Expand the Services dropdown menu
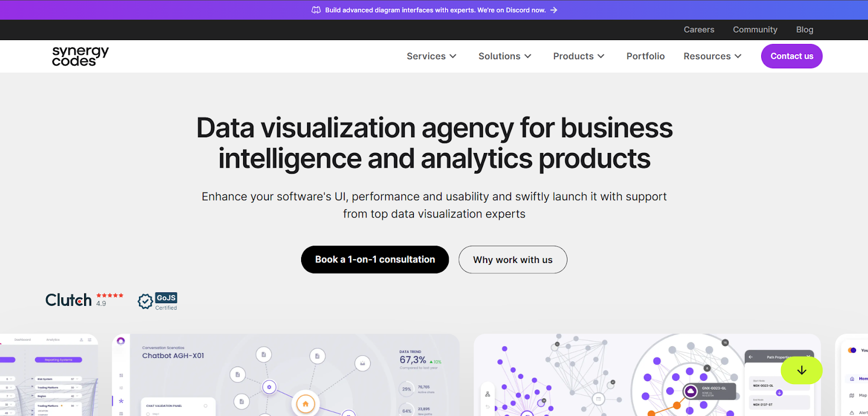Image resolution: width=868 pixels, height=416 pixels. [431, 56]
